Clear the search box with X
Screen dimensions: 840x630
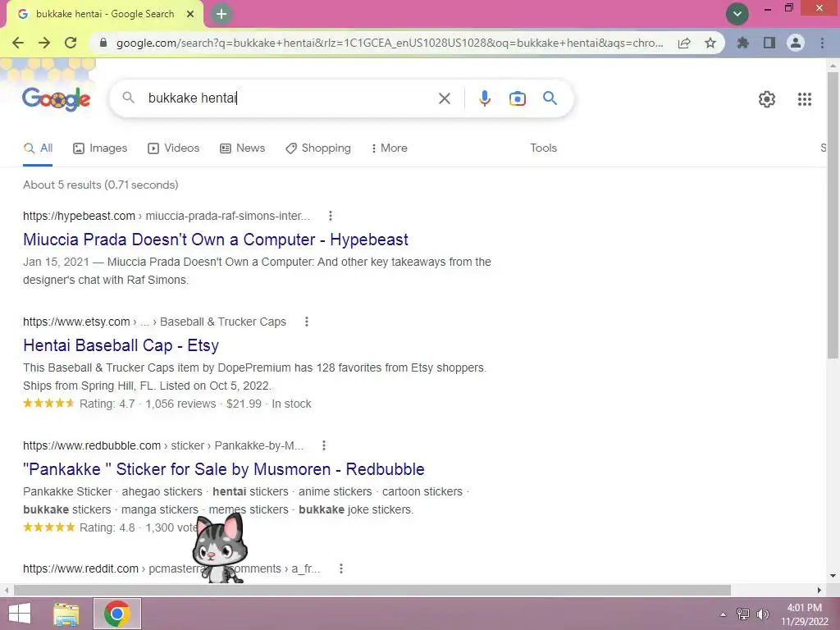pos(444,98)
